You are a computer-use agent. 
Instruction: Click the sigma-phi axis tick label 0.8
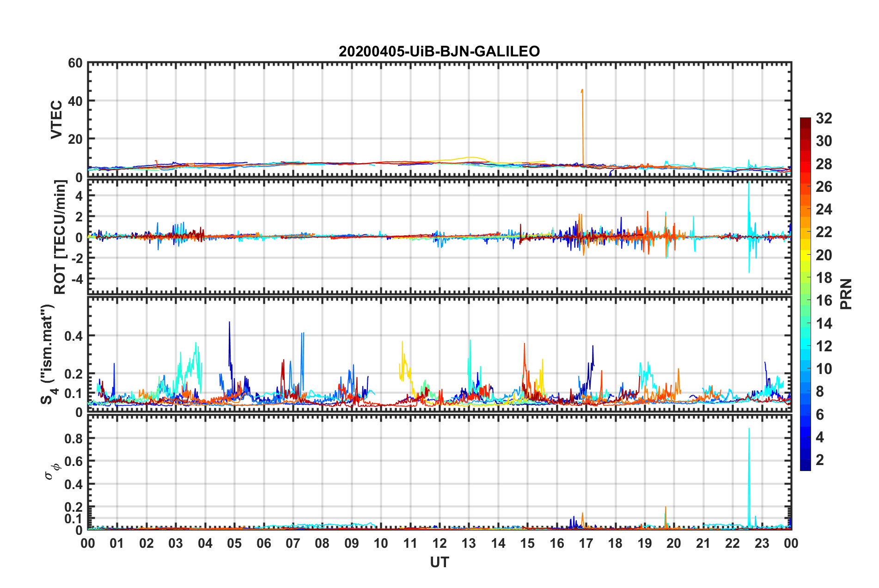click(x=74, y=438)
